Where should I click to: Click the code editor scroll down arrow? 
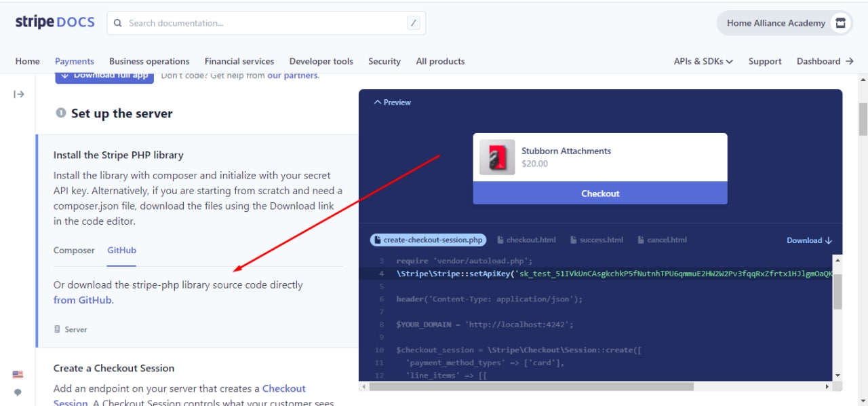click(x=837, y=375)
